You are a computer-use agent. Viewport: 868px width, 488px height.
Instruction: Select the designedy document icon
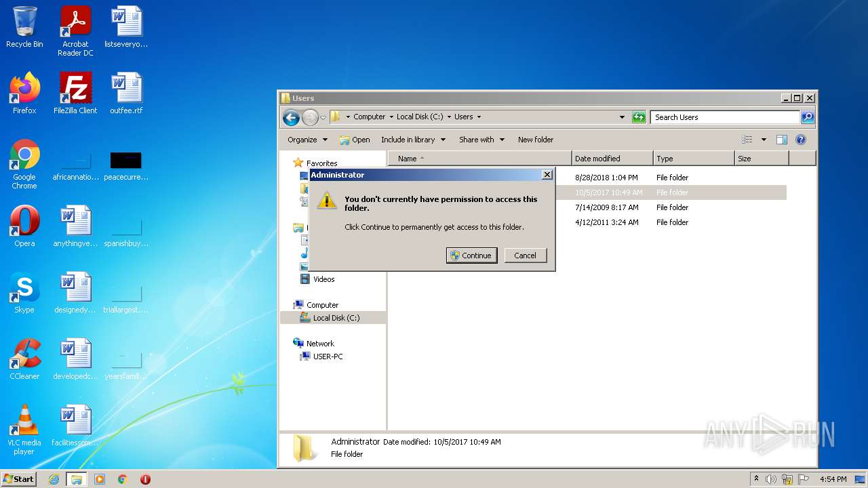point(75,293)
